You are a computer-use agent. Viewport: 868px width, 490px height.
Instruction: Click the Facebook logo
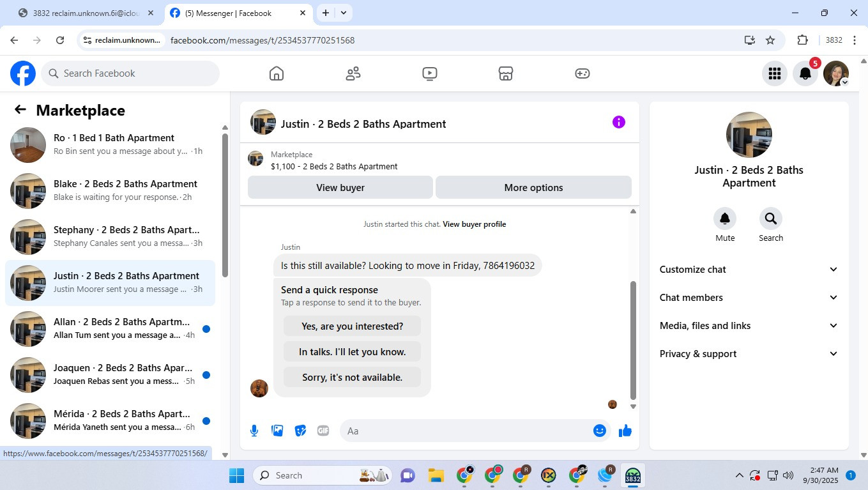click(23, 73)
